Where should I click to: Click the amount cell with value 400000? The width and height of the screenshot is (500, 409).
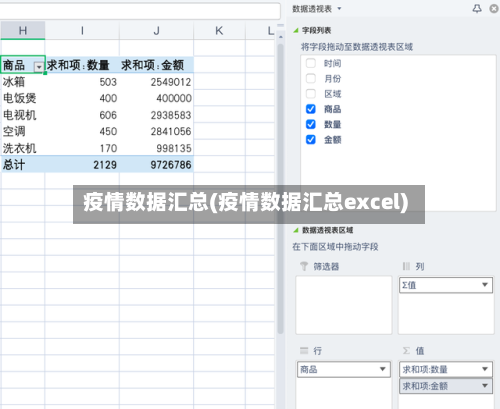pos(156,98)
